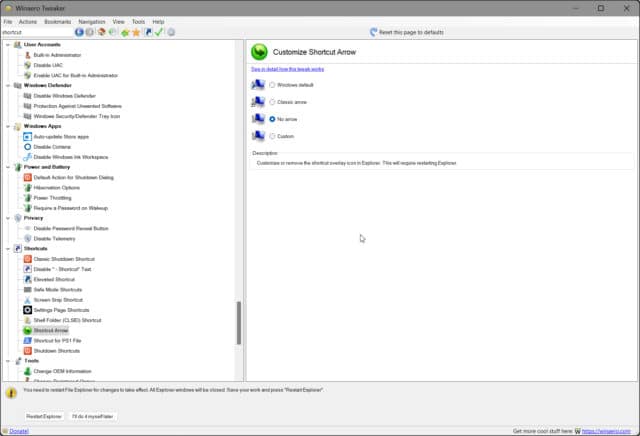Select Require a Password on Wakeup
The height and width of the screenshot is (436, 640).
tap(71, 208)
